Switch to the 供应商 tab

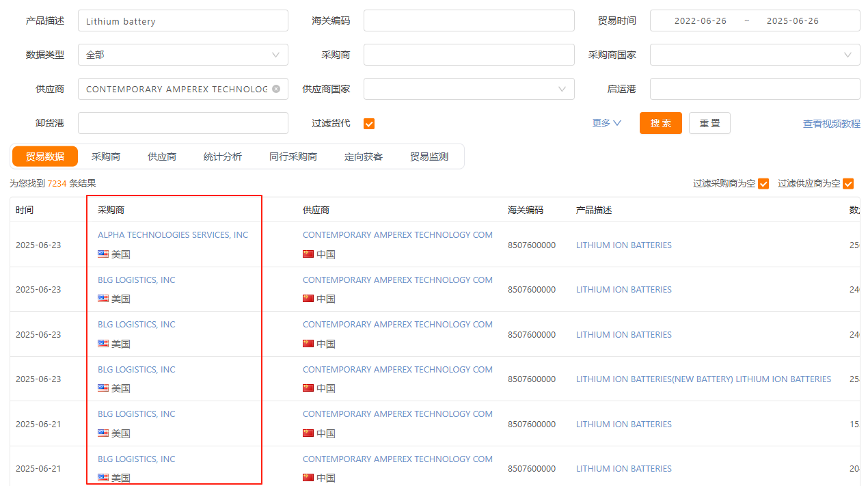pos(162,157)
